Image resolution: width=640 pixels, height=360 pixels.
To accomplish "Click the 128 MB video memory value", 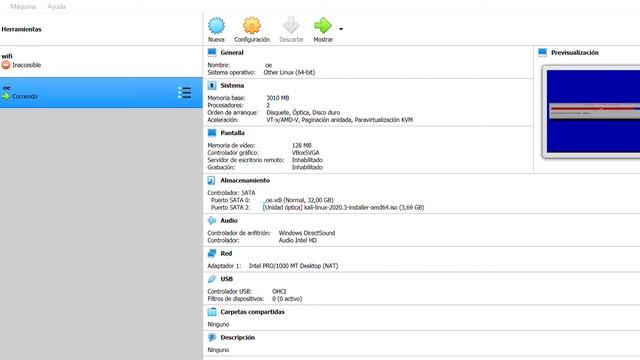I will (302, 145).
